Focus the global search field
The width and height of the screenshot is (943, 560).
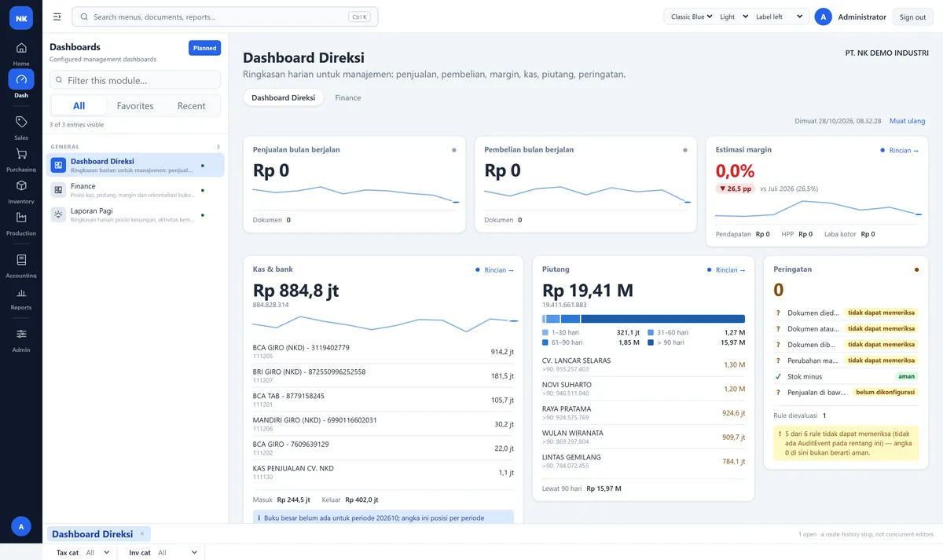(x=225, y=16)
